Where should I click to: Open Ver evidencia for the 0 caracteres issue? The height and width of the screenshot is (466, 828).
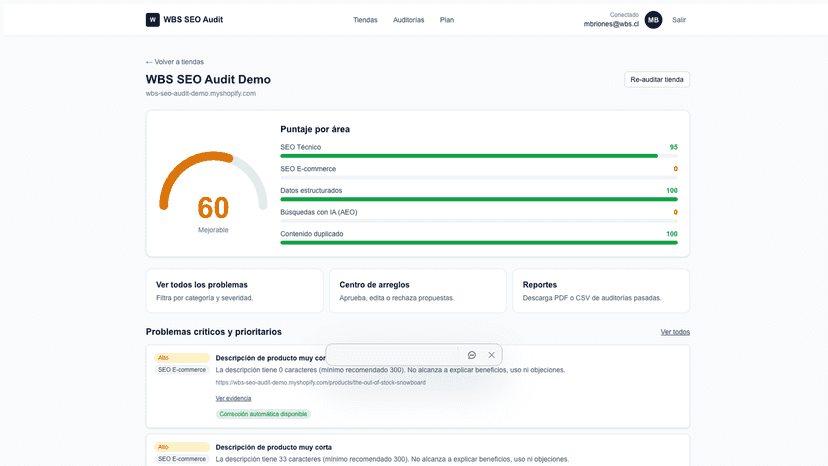(x=233, y=398)
